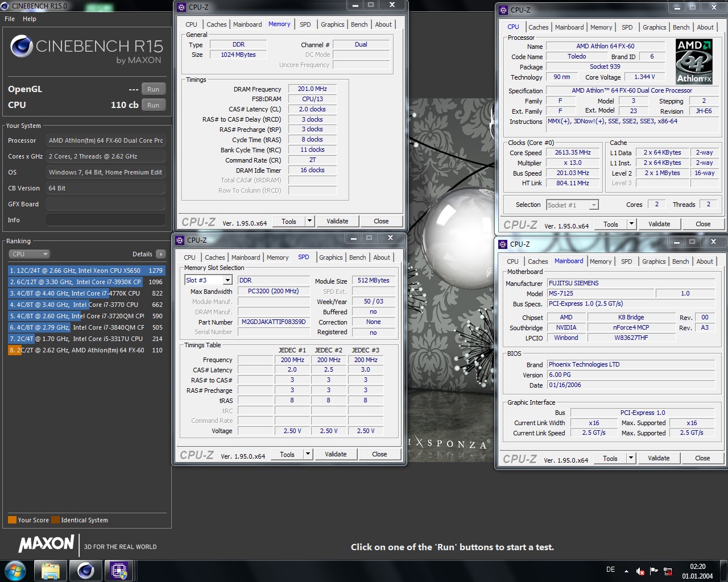The width and height of the screenshot is (728, 582).
Task: Switch to the Memory tab in the SPD window
Action: point(278,257)
